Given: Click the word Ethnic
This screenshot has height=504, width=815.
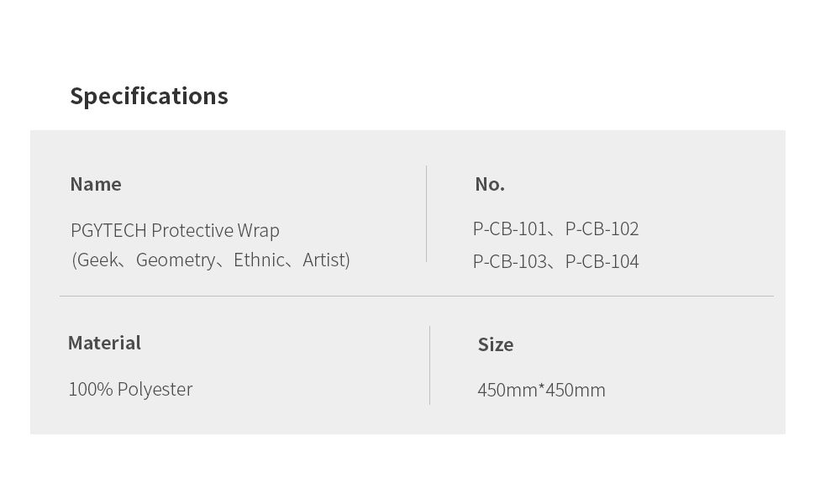Looking at the screenshot, I should pos(259,260).
